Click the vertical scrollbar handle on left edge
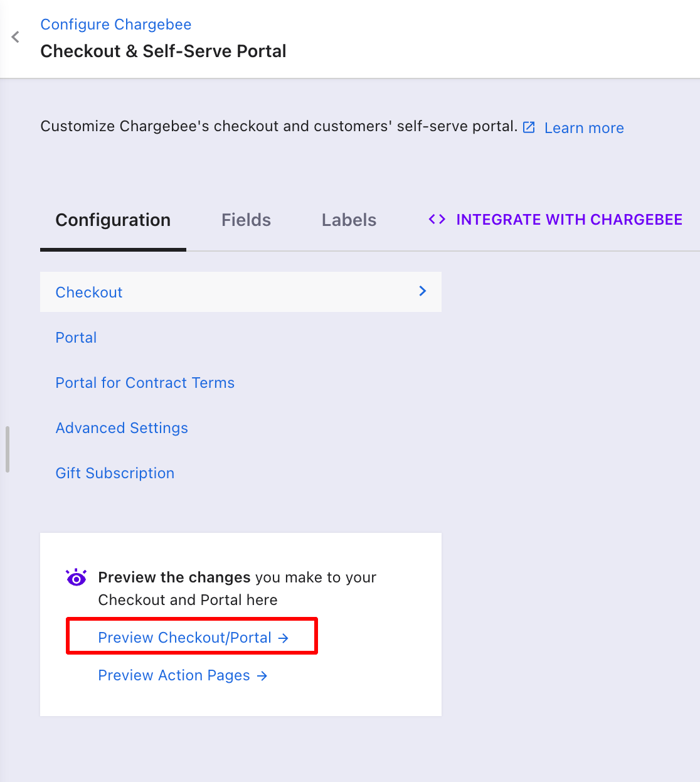The width and height of the screenshot is (700, 782). click(x=8, y=449)
